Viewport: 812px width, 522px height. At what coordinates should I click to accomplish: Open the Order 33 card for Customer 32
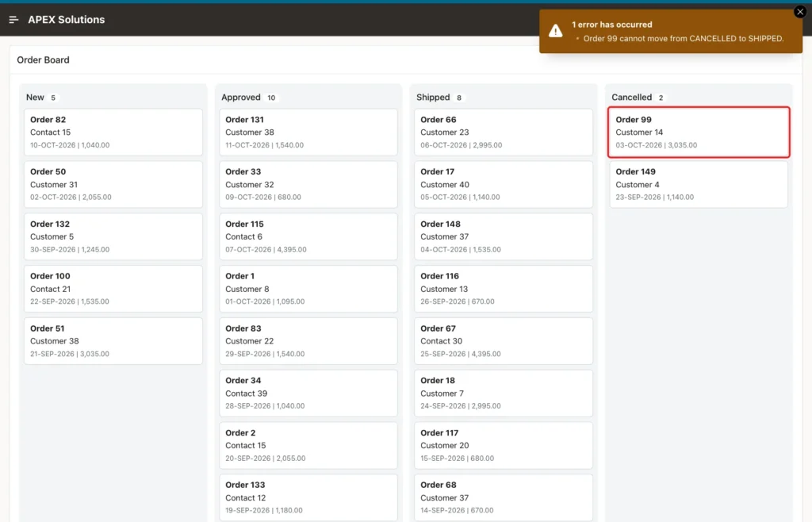pyautogui.click(x=308, y=184)
